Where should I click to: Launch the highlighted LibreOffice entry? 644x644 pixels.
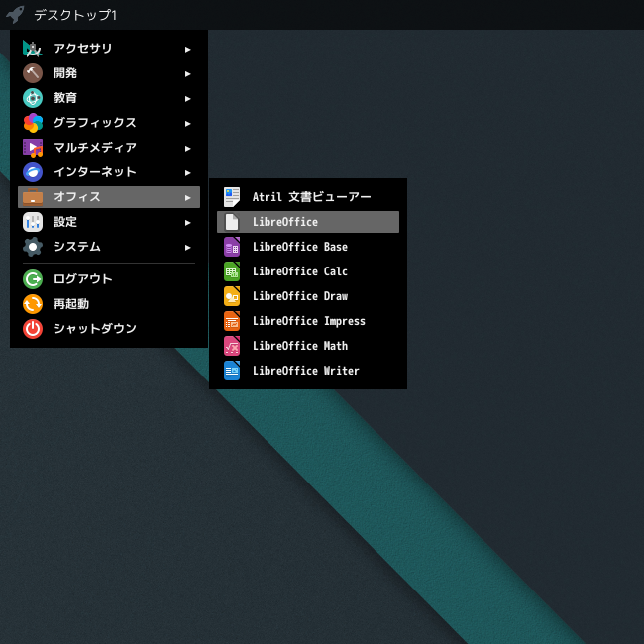(x=308, y=222)
